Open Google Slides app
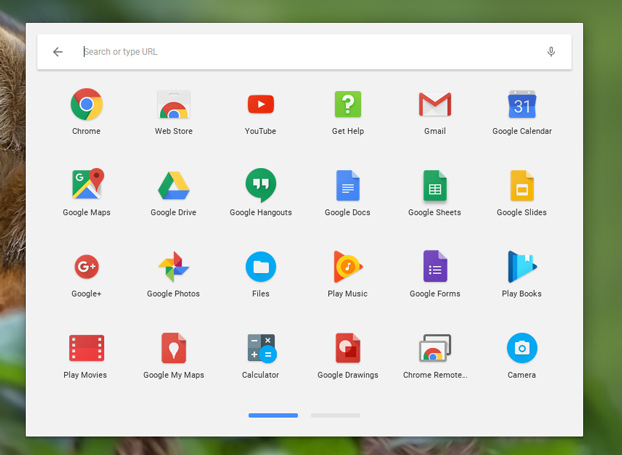 522,185
